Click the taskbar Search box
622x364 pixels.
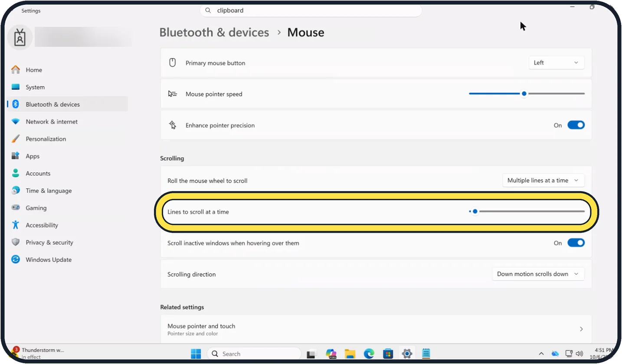[x=254, y=354]
